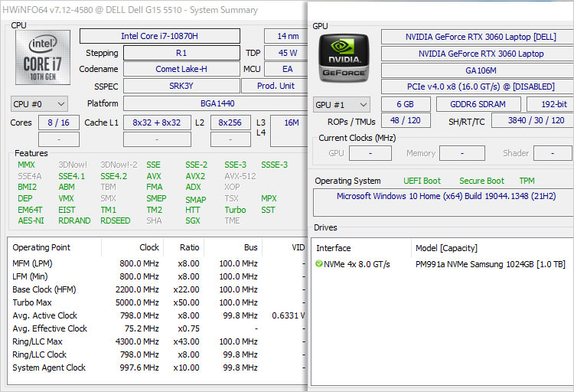Click the AVX-512 feature label
The image size is (574, 392).
pos(240,176)
